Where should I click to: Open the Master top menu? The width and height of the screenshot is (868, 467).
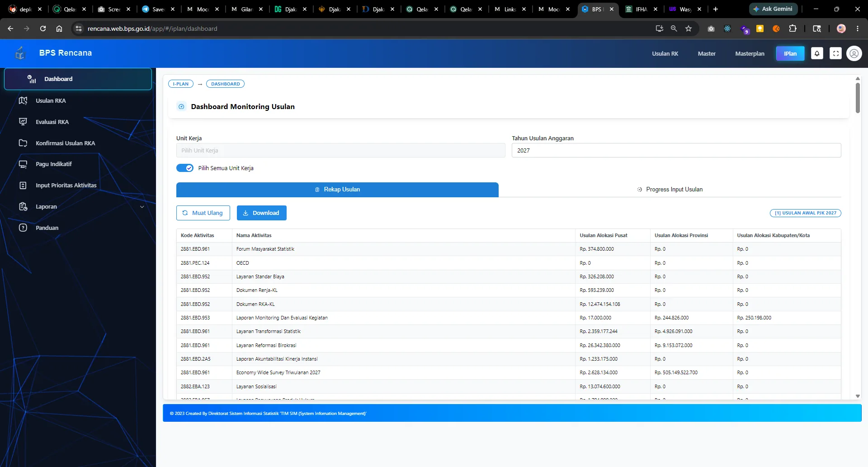click(707, 53)
